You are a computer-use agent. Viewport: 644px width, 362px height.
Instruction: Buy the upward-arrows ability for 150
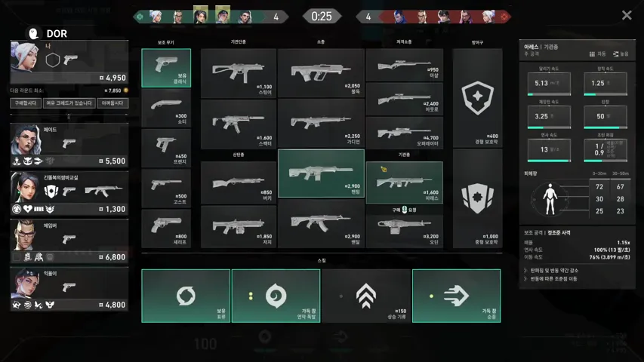[x=366, y=296]
